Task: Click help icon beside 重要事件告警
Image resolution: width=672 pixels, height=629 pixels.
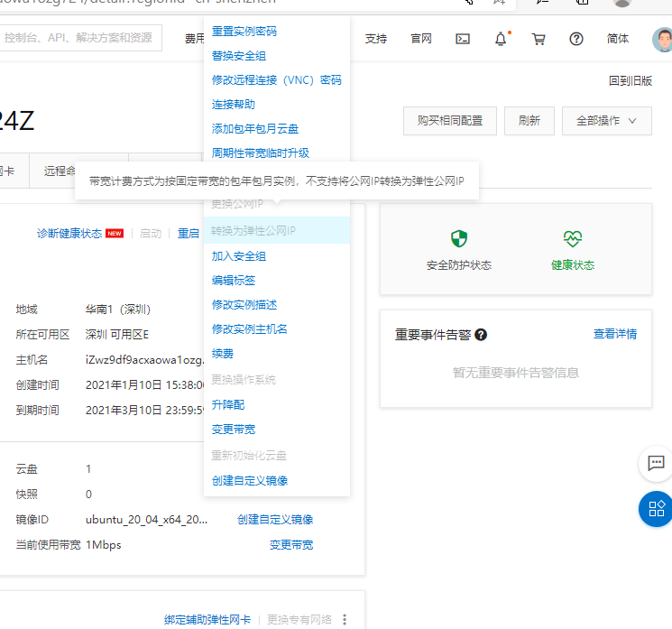Action: [x=481, y=335]
